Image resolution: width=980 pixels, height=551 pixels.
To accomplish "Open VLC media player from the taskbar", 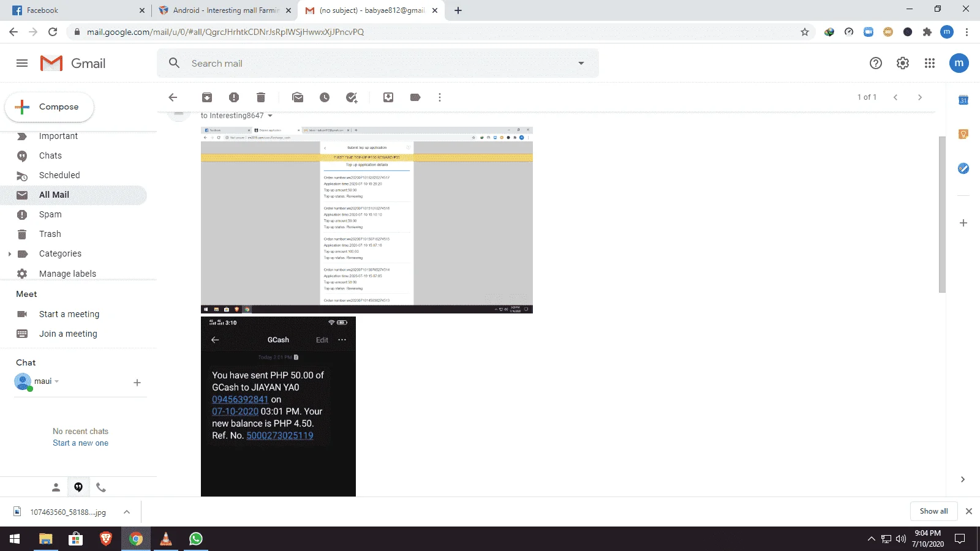I will [x=166, y=539].
